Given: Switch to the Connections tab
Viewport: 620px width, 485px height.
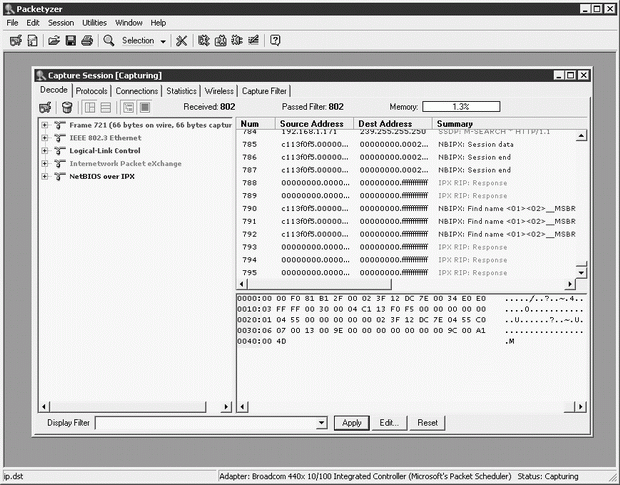Looking at the screenshot, I should point(137,91).
